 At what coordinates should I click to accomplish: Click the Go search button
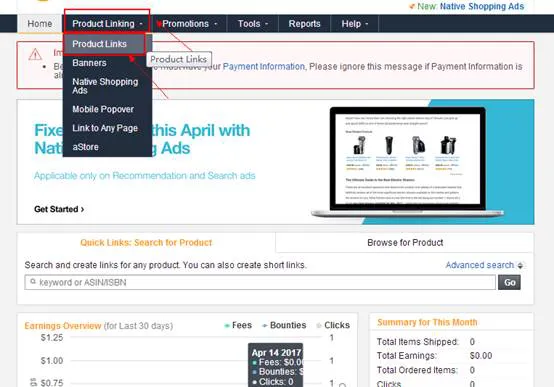509,282
